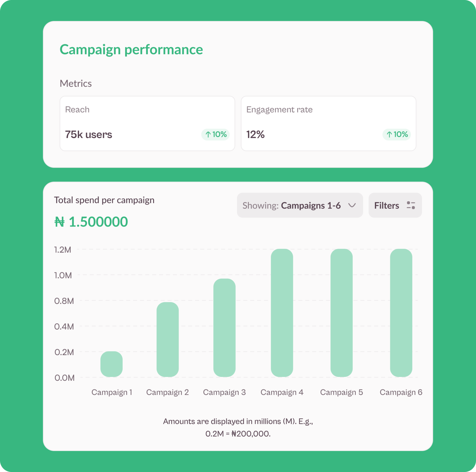Image resolution: width=476 pixels, height=472 pixels.
Task: Open the Showing: Campaigns 1-6 selector
Action: click(x=299, y=205)
